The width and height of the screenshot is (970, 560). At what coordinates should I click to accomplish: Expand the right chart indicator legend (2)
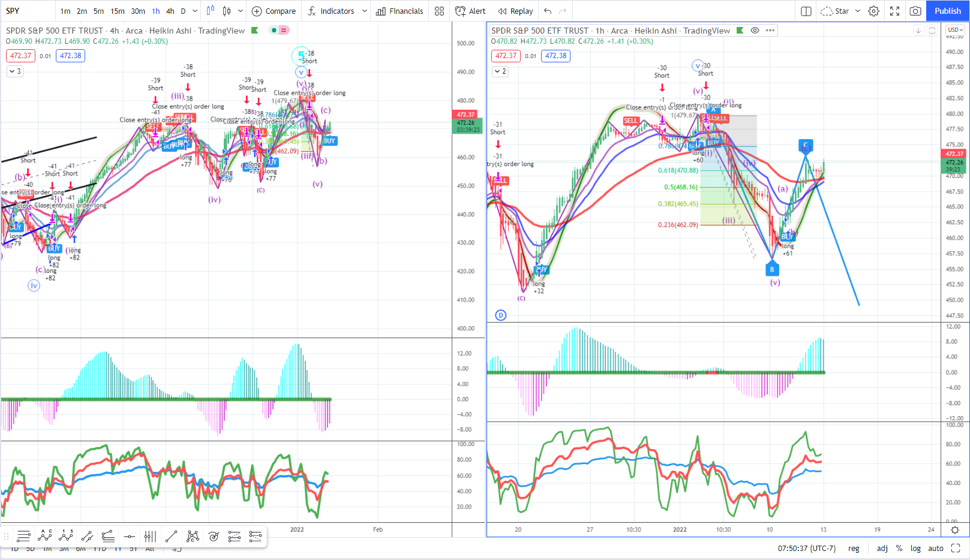pyautogui.click(x=500, y=71)
